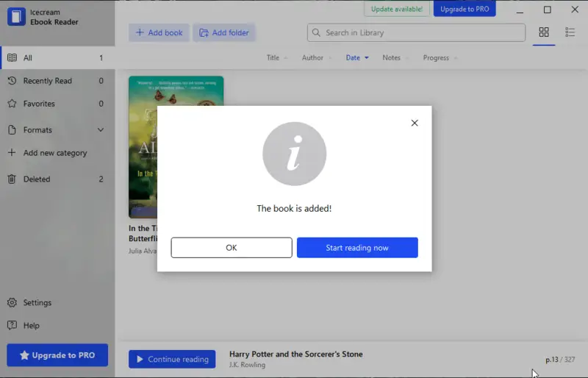Click the Recently Read clock icon
The height and width of the screenshot is (378, 588).
(12, 81)
